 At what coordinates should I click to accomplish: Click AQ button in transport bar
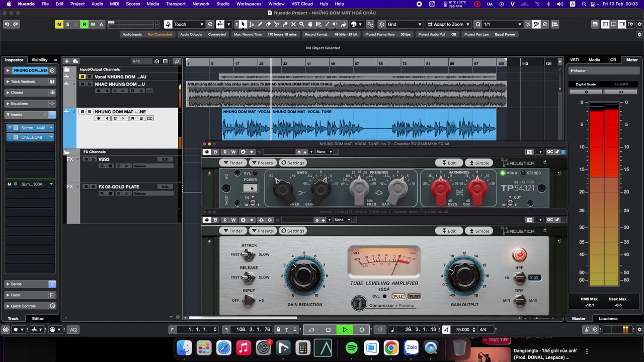click(73, 330)
